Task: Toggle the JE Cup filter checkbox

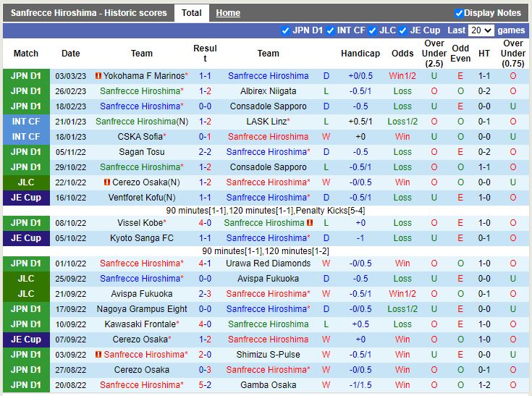Action: [x=402, y=30]
